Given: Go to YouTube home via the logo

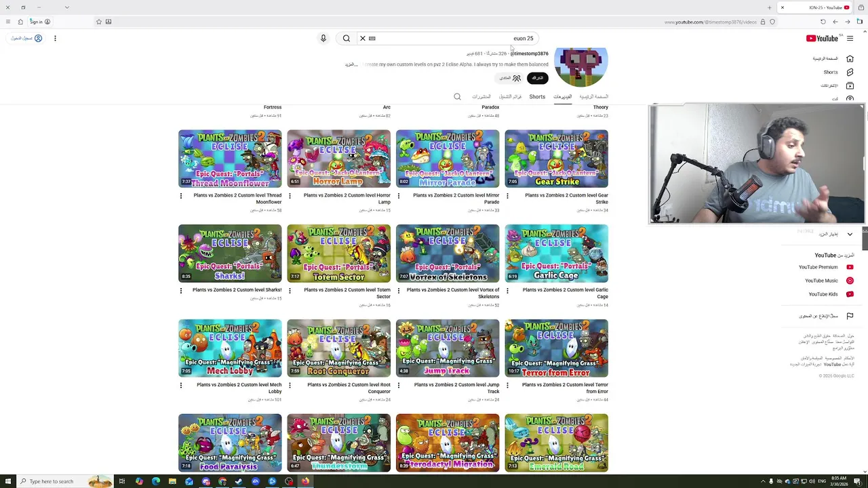Looking at the screenshot, I should pos(822,39).
